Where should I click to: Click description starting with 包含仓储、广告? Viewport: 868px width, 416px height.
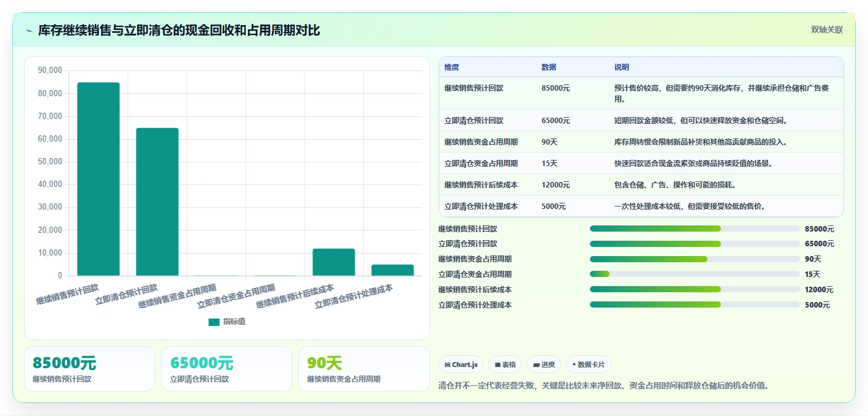[675, 185]
